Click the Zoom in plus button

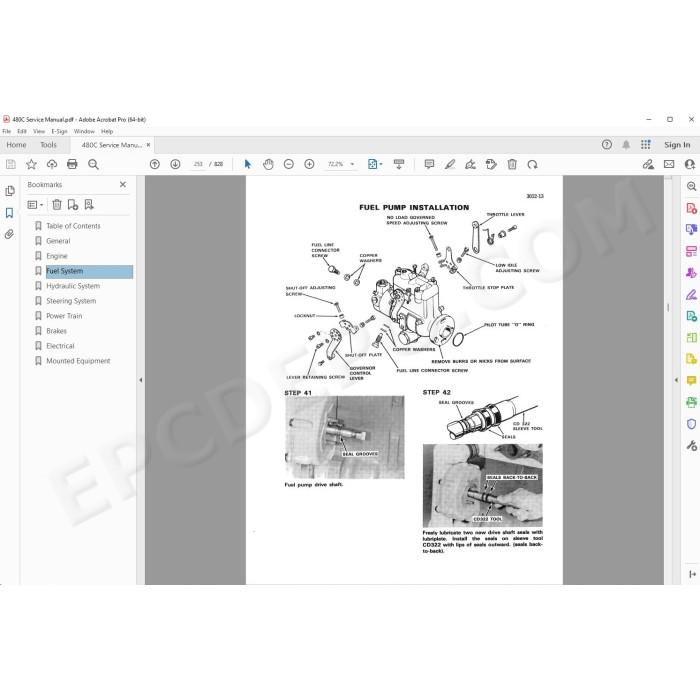(x=309, y=164)
